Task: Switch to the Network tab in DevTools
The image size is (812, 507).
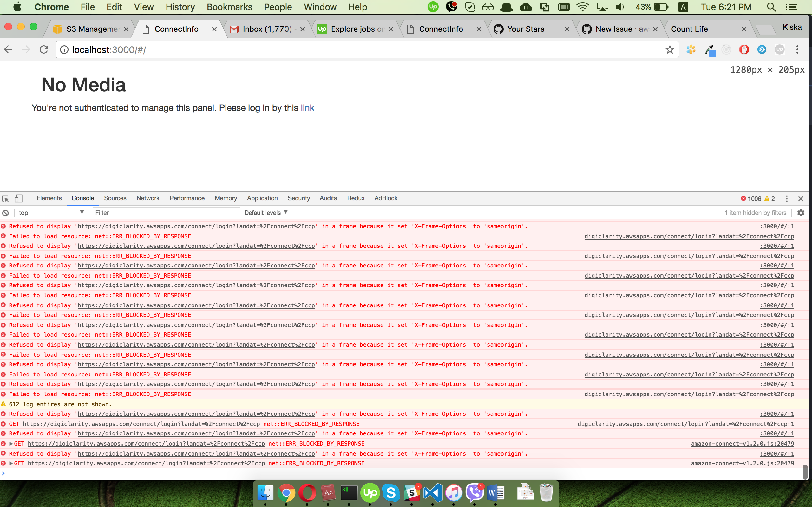Action: [147, 198]
